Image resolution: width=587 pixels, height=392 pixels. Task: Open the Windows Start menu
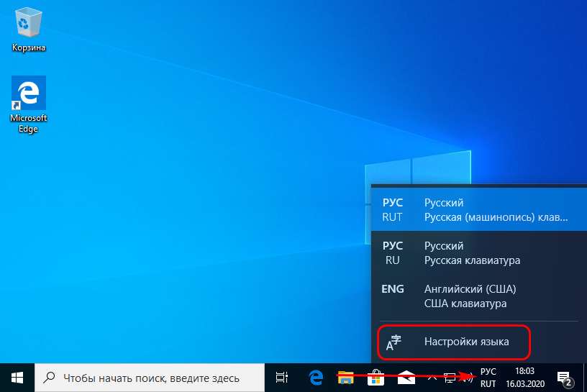17,378
